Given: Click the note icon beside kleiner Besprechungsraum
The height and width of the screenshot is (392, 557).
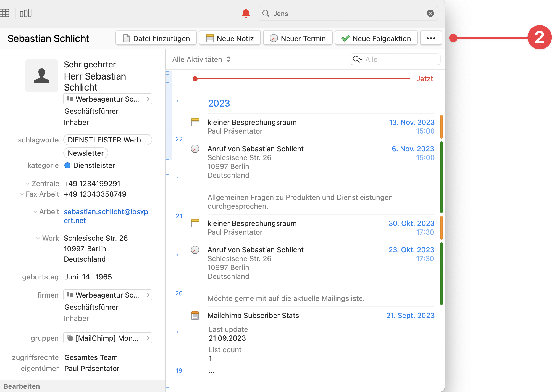Looking at the screenshot, I should (195, 122).
